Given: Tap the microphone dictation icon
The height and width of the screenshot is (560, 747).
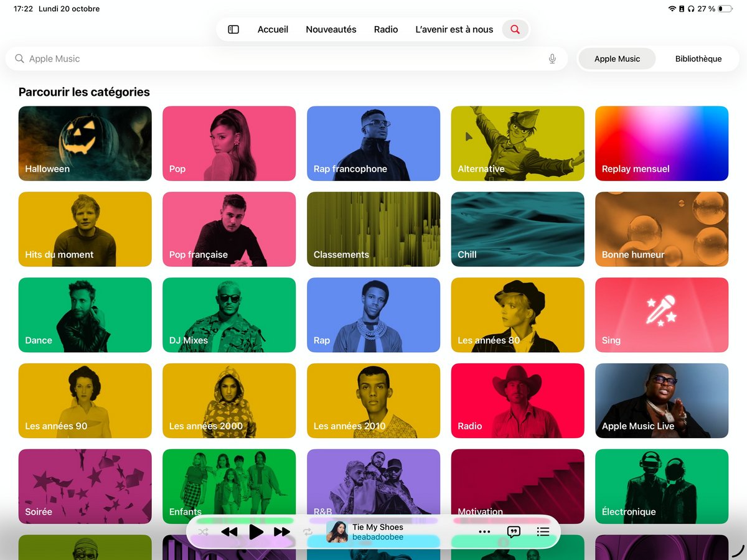Looking at the screenshot, I should coord(552,58).
